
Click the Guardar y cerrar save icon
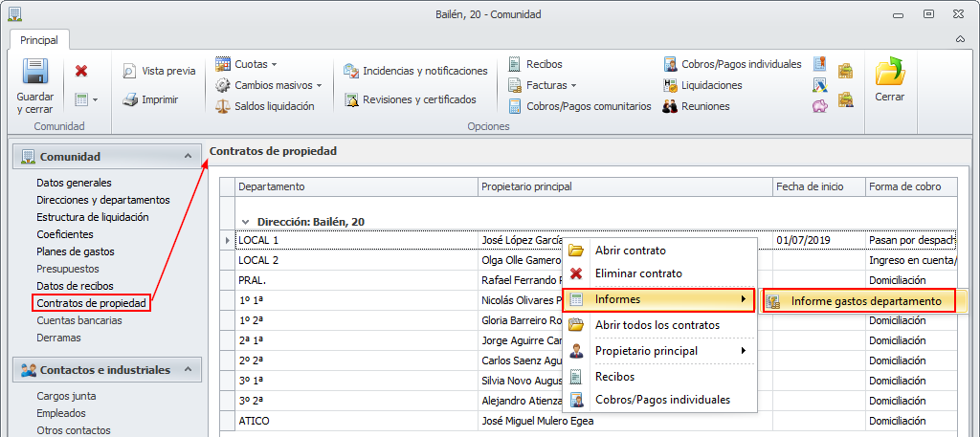[x=35, y=73]
